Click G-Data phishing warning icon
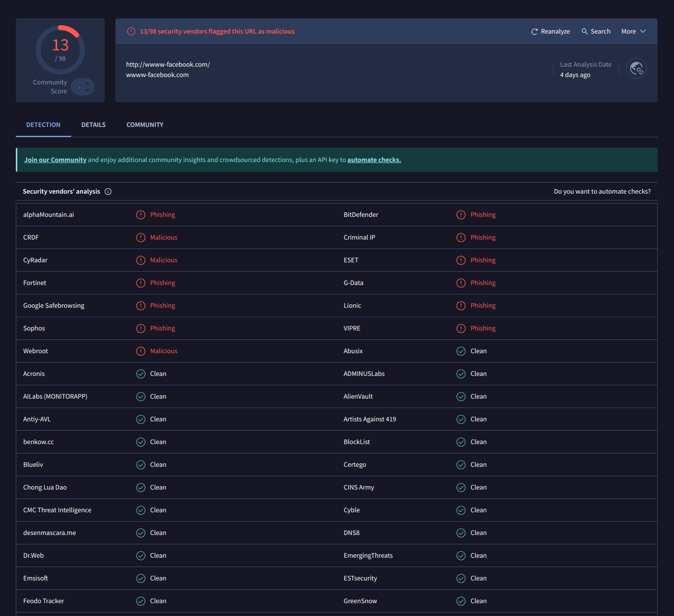Image resolution: width=674 pixels, height=616 pixels. [461, 283]
